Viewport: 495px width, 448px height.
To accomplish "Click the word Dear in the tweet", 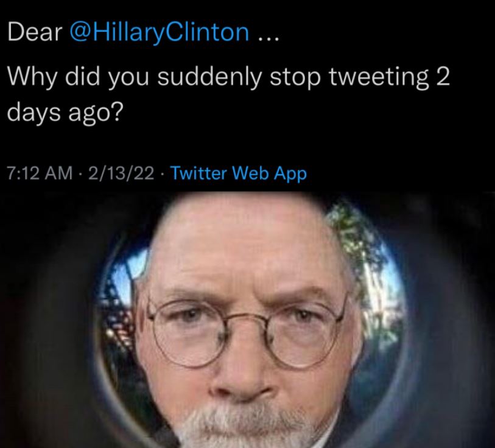I will 35,32.
